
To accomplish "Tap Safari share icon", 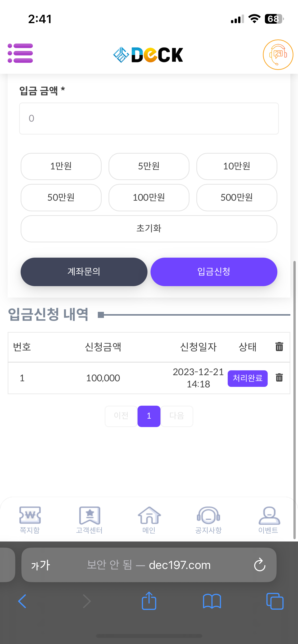I will click(149, 601).
